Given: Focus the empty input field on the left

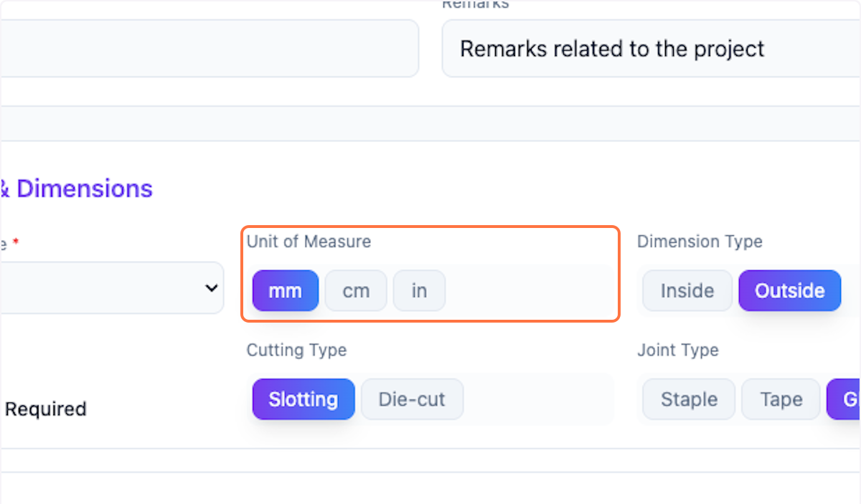Looking at the screenshot, I should (x=208, y=48).
